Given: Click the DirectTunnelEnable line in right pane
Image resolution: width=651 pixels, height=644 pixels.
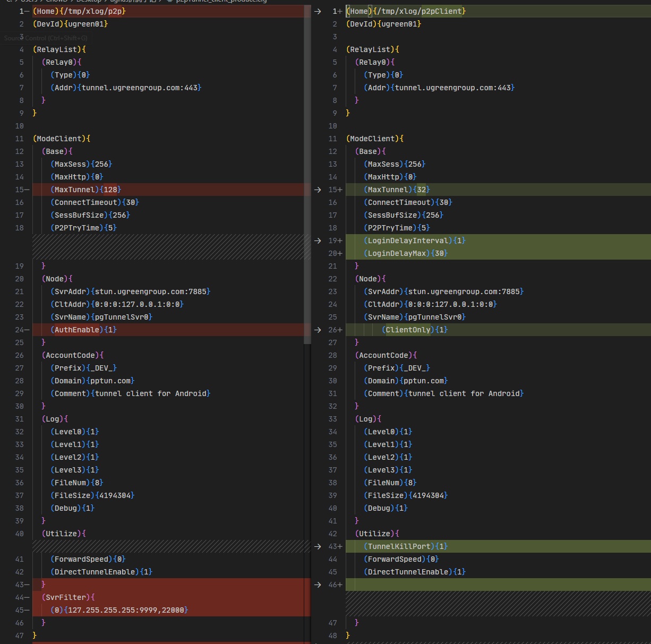Looking at the screenshot, I should tap(415, 572).
